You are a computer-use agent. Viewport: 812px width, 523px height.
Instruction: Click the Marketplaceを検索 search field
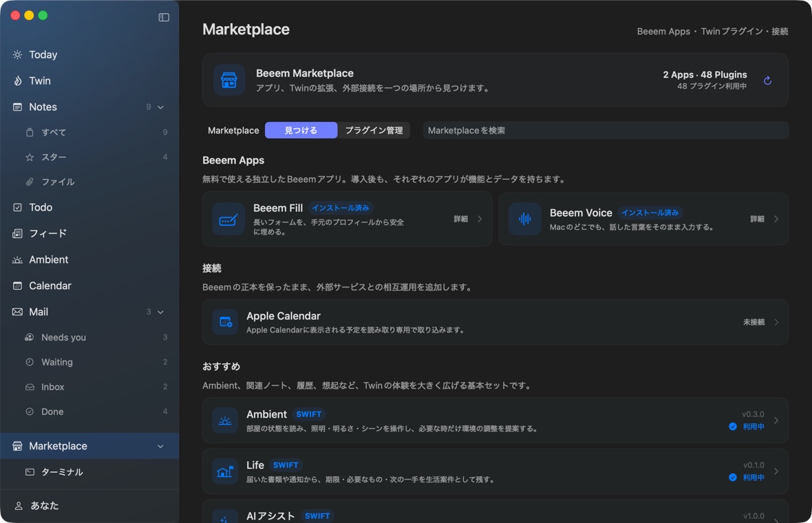606,131
